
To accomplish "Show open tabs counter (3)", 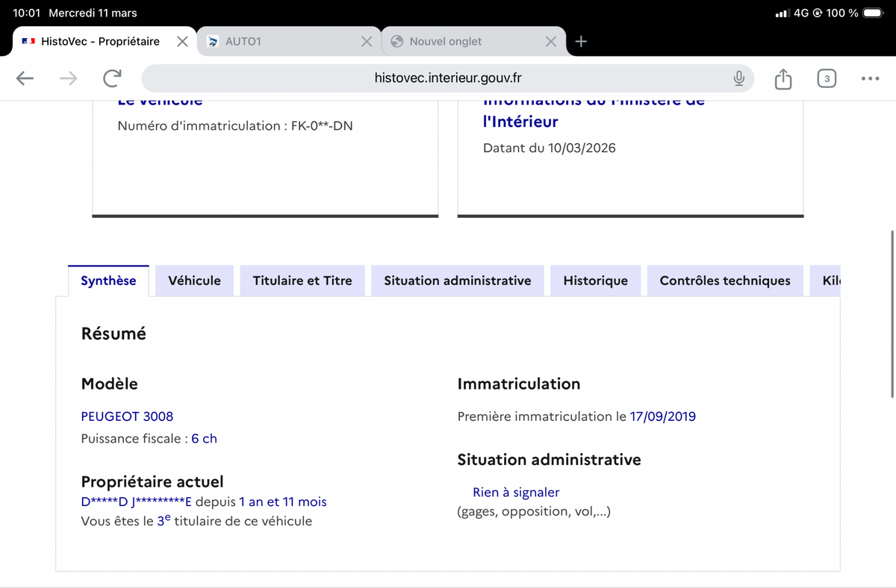I will [827, 78].
